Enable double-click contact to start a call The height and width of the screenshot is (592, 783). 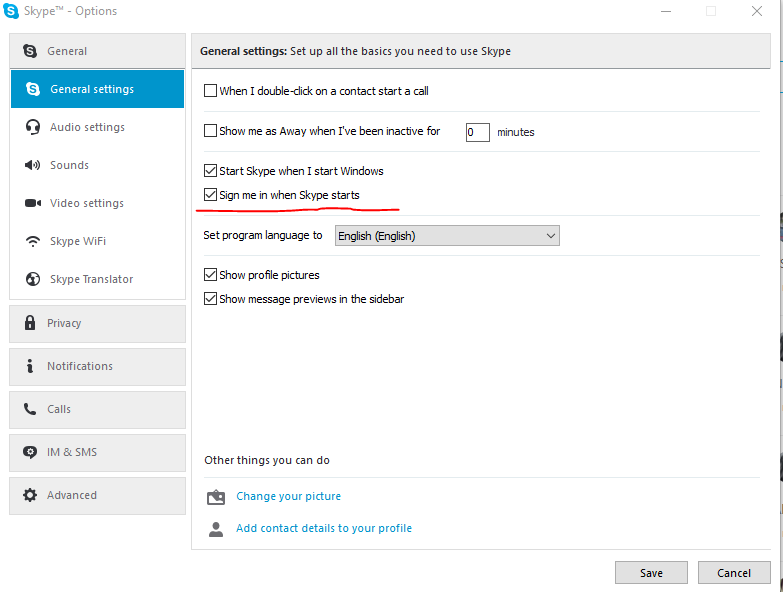[x=210, y=90]
